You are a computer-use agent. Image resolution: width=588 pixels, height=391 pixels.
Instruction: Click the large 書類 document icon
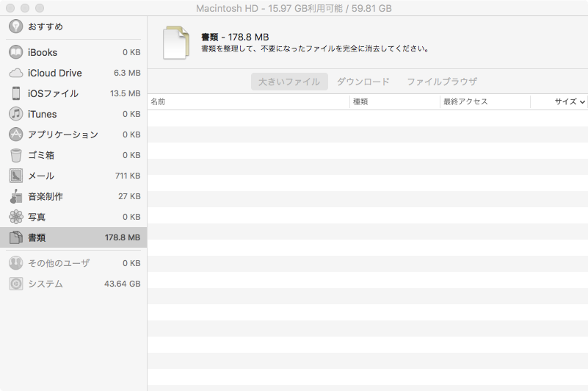click(175, 42)
